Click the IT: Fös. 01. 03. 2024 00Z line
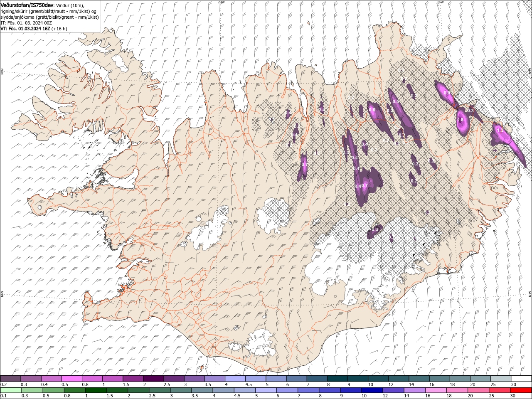 (x=26, y=23)
